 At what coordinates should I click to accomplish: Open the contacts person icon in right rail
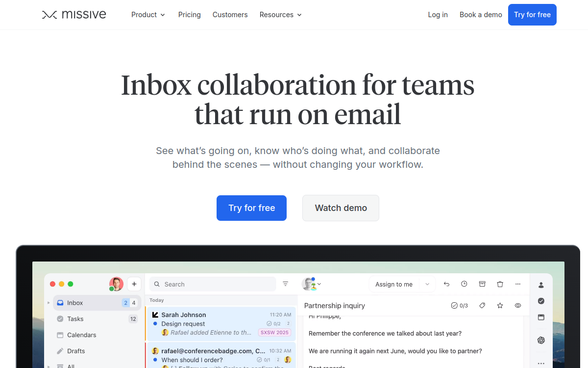click(x=541, y=285)
